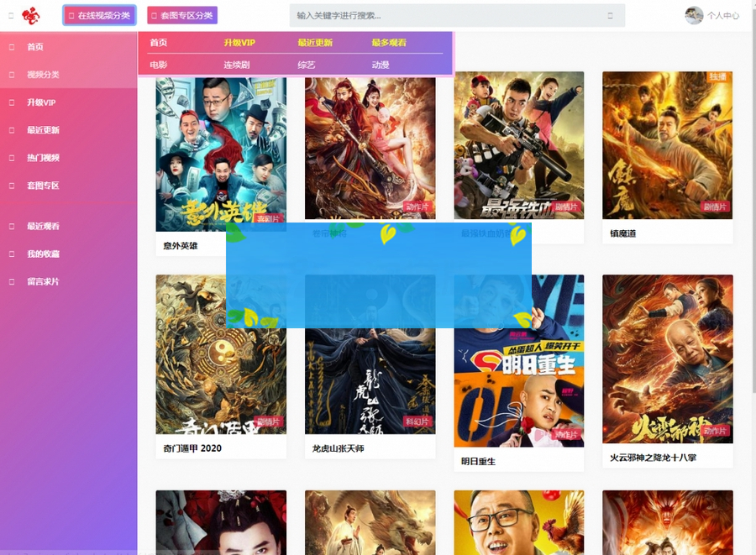The image size is (756, 555).
Task: Open 视频分类 from the sidebar
Action: coord(39,75)
